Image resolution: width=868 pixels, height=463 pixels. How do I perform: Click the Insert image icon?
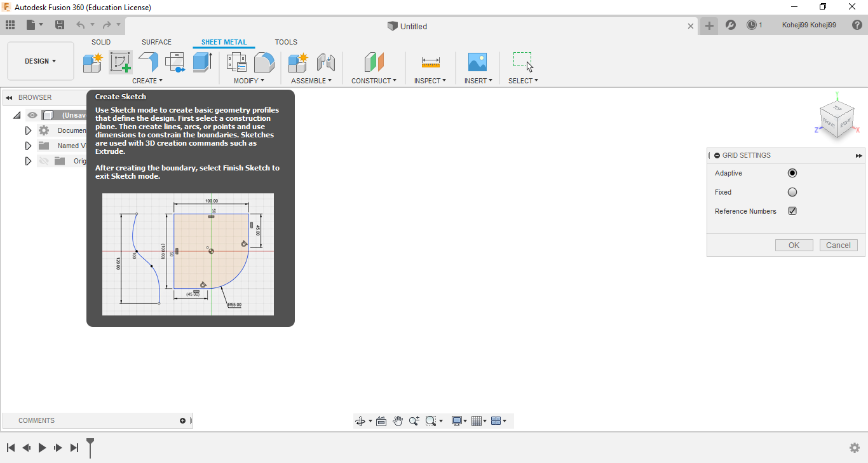tap(477, 62)
